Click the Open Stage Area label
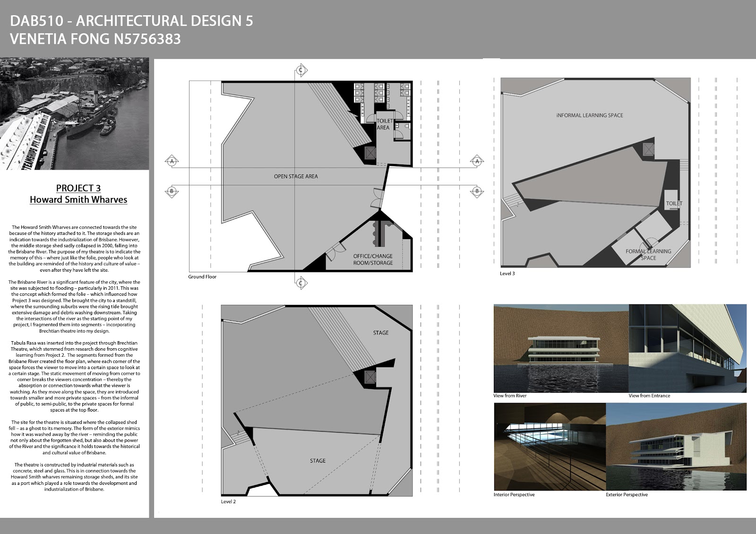756x534 pixels. [295, 175]
